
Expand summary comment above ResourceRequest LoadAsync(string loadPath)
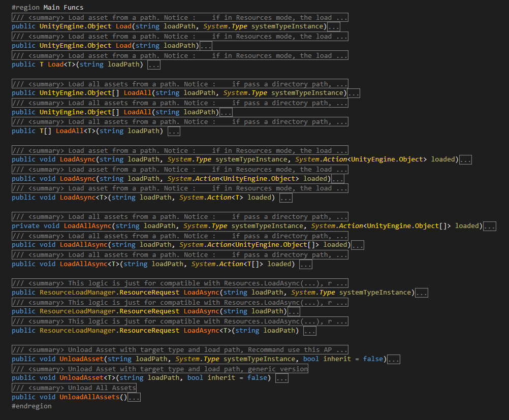[180, 303]
